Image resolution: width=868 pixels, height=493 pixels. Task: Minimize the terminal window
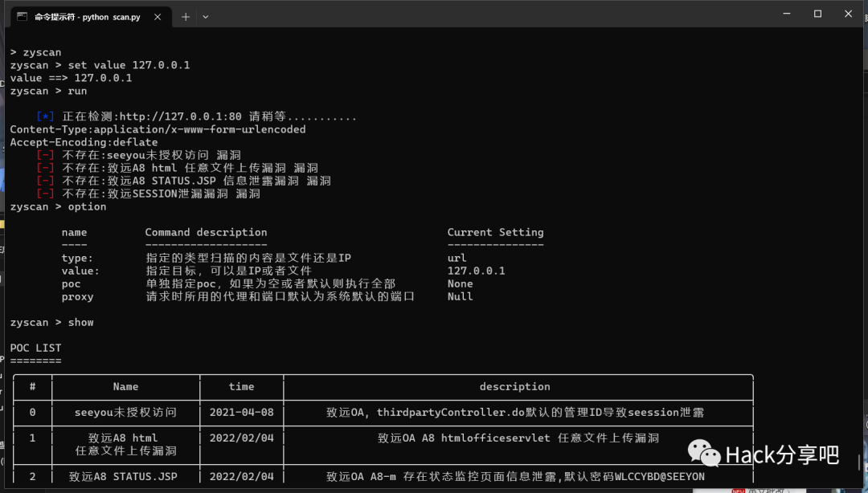coord(787,14)
